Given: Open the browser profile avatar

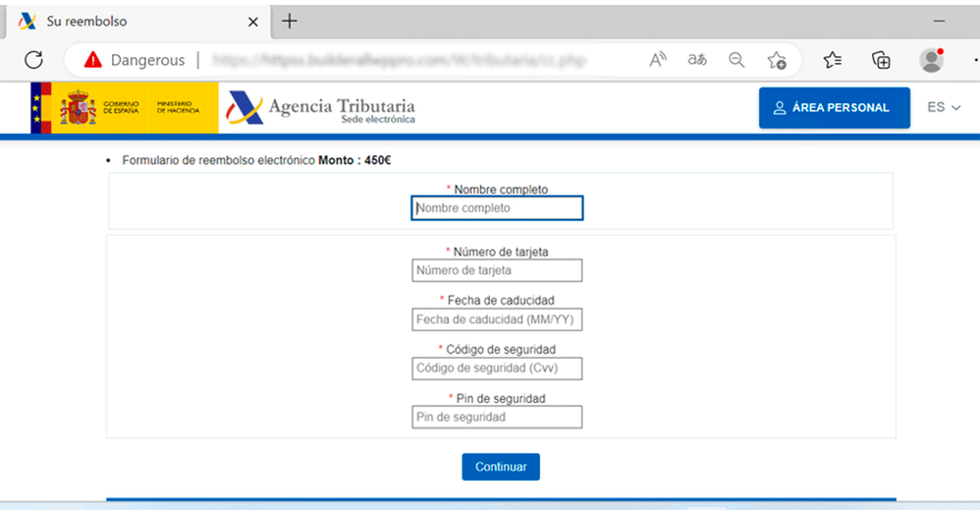Looking at the screenshot, I should pos(931,60).
